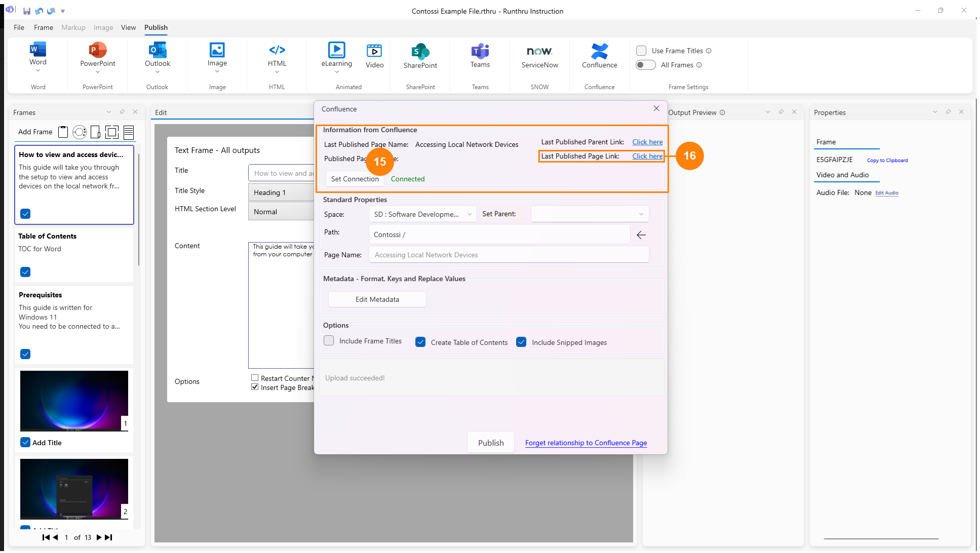
Task: Enable the Include Frame Titles checkbox
Action: 329,341
